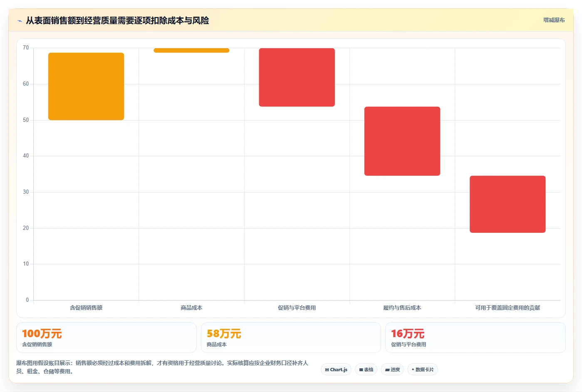Click the 58万元 商品成本 card
This screenshot has height=392, width=582.
tap(291, 338)
